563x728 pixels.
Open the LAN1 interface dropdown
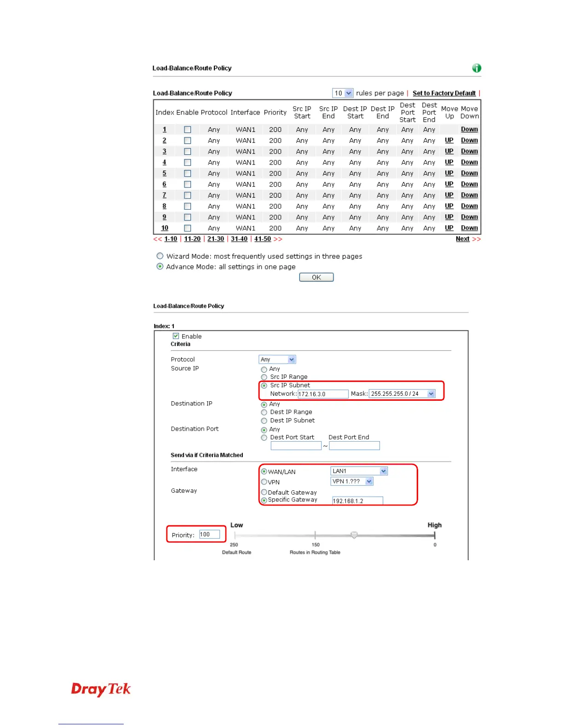359,471
